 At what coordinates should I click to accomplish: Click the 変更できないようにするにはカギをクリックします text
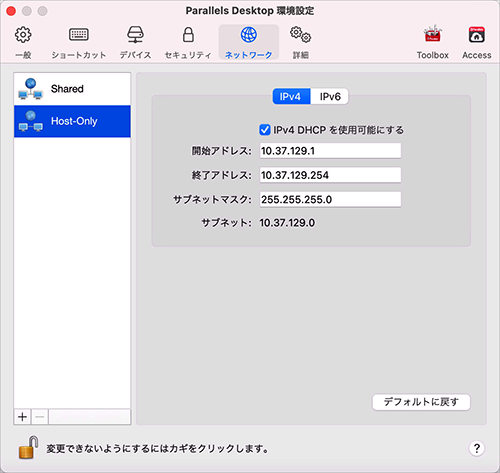click(x=157, y=449)
